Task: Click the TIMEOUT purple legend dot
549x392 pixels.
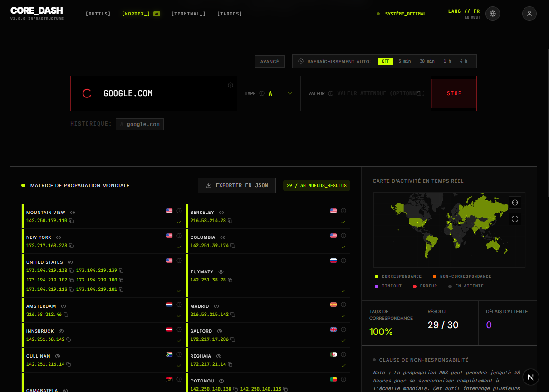Action: coord(377,286)
